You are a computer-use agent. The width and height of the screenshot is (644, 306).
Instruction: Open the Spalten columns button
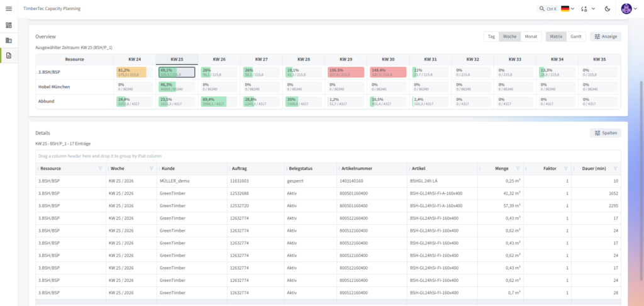click(x=606, y=133)
